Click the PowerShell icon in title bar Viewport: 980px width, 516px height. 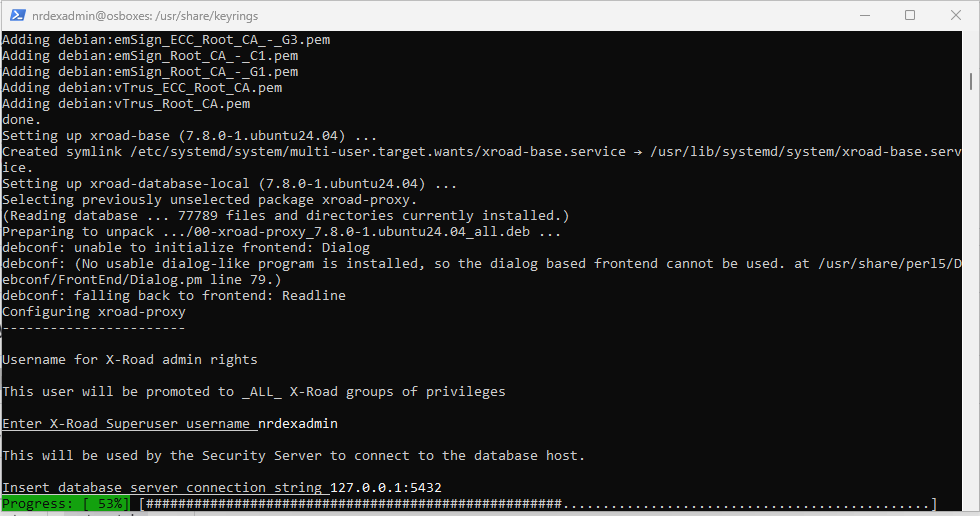pos(17,15)
